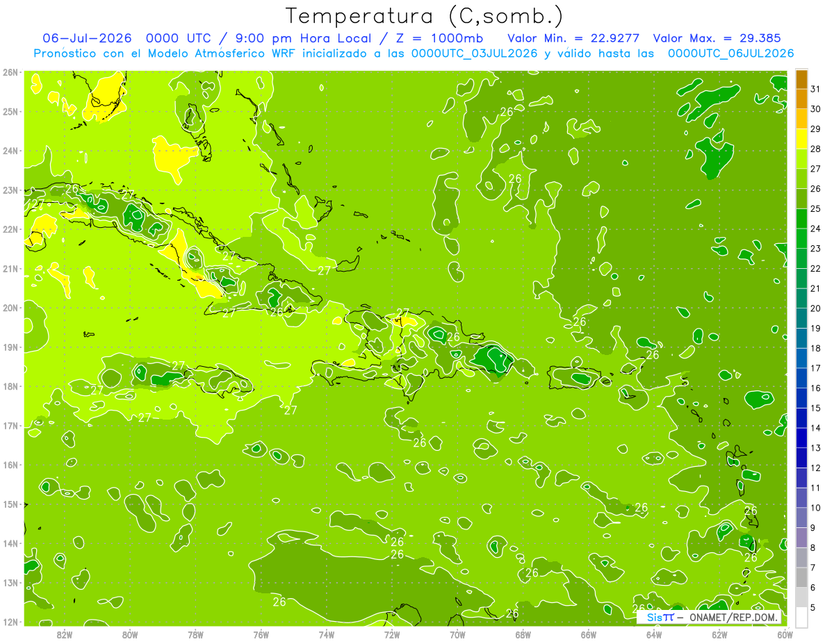This screenshot has width=834, height=644.
Task: Click the 20N latitude tick label
Action: pyautogui.click(x=10, y=308)
